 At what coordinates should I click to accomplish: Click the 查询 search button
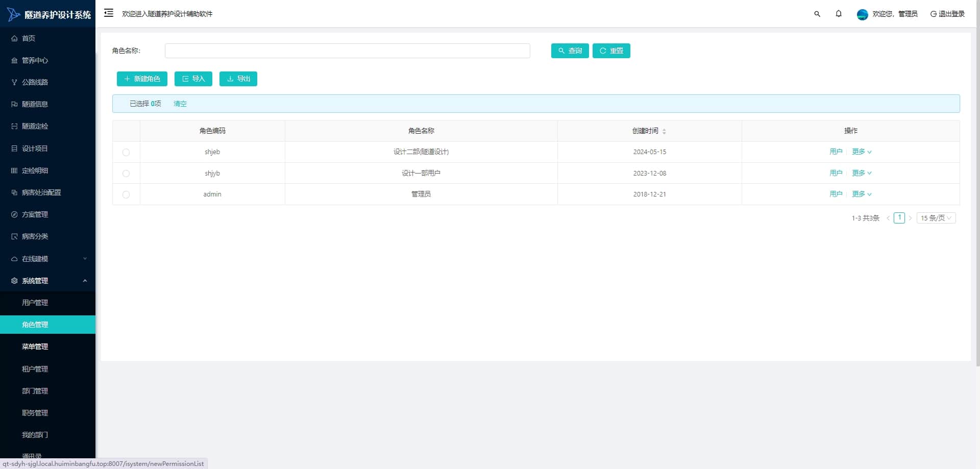570,51
